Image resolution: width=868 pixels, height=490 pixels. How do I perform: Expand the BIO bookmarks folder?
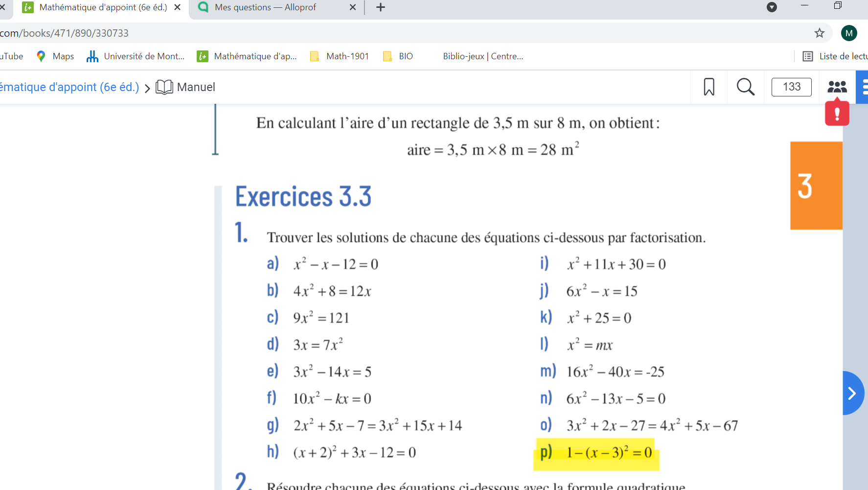398,56
